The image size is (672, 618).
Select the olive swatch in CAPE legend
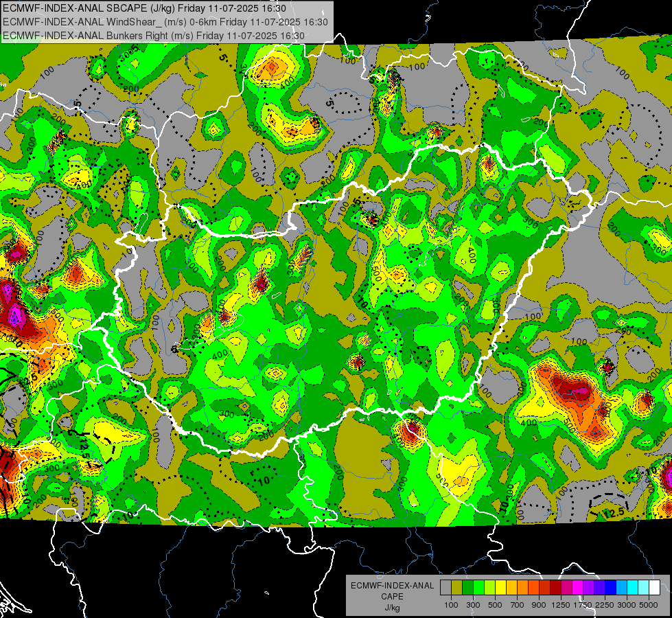[x=457, y=587]
